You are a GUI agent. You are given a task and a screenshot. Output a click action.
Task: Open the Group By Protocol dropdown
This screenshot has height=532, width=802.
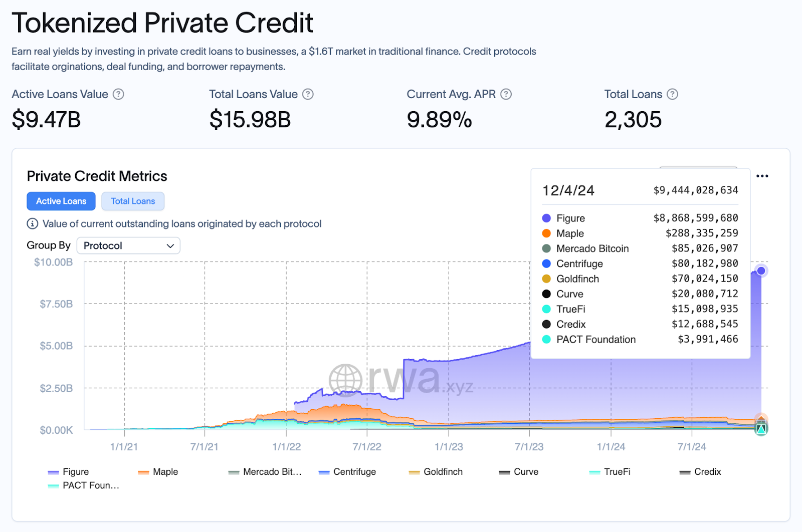(128, 245)
